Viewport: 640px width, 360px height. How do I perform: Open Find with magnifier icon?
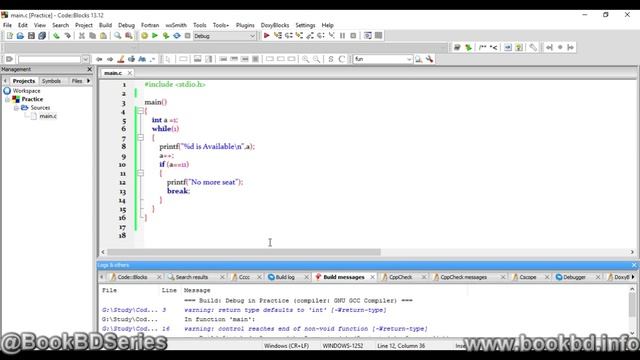coord(118,36)
